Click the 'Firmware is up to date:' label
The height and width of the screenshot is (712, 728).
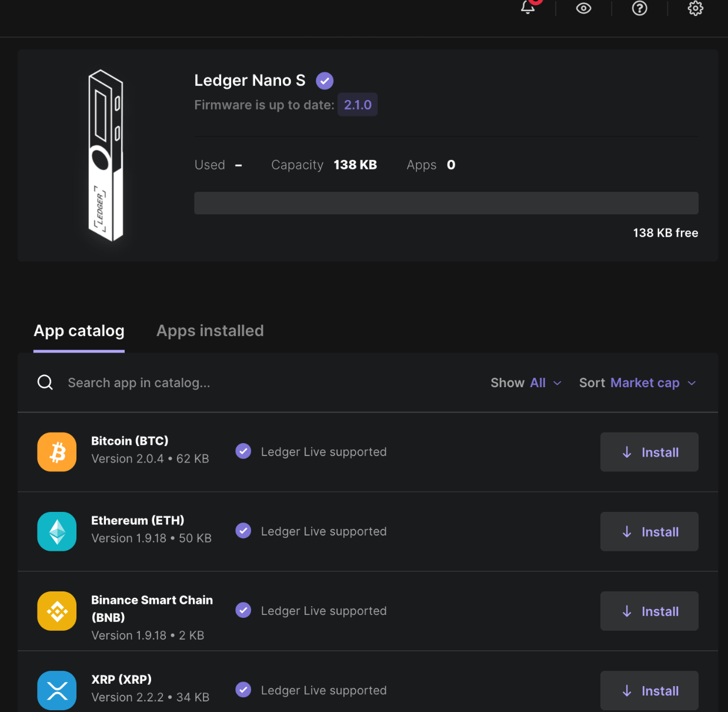(x=264, y=105)
